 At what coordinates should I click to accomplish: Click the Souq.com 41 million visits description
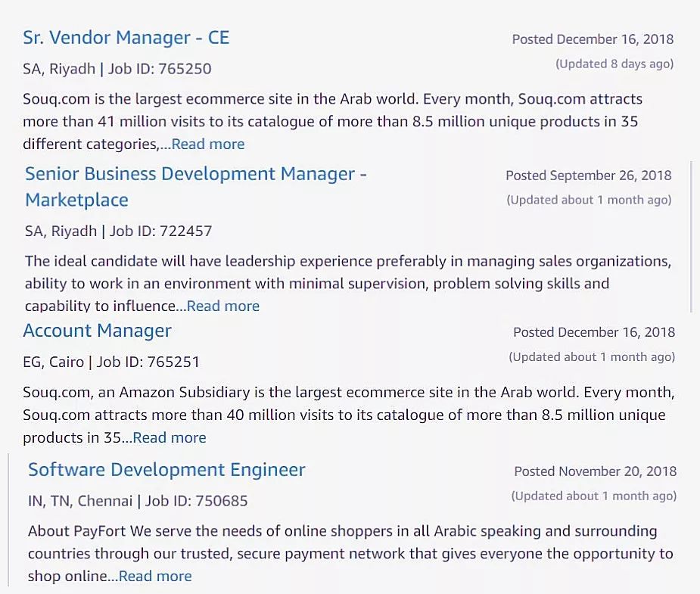pyautogui.click(x=332, y=121)
